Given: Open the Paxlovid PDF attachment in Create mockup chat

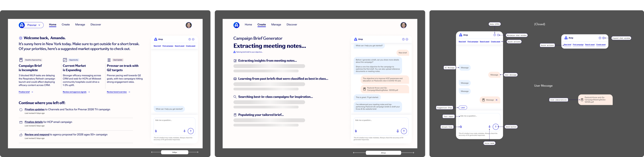Looking at the screenshot, I should click(385, 89).
